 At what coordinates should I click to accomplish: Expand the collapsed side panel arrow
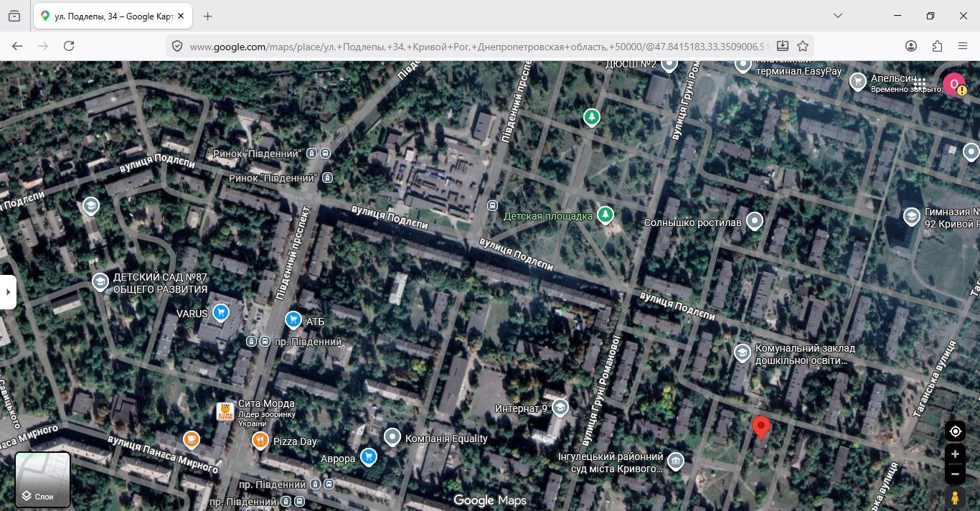[8, 292]
